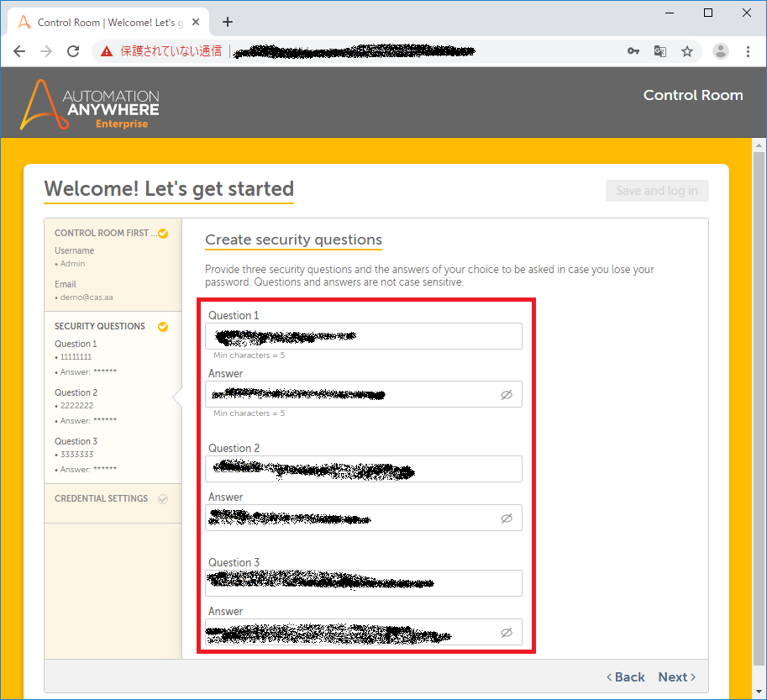Click the not-secure warning triangle icon
767x700 pixels.
pyautogui.click(x=107, y=51)
